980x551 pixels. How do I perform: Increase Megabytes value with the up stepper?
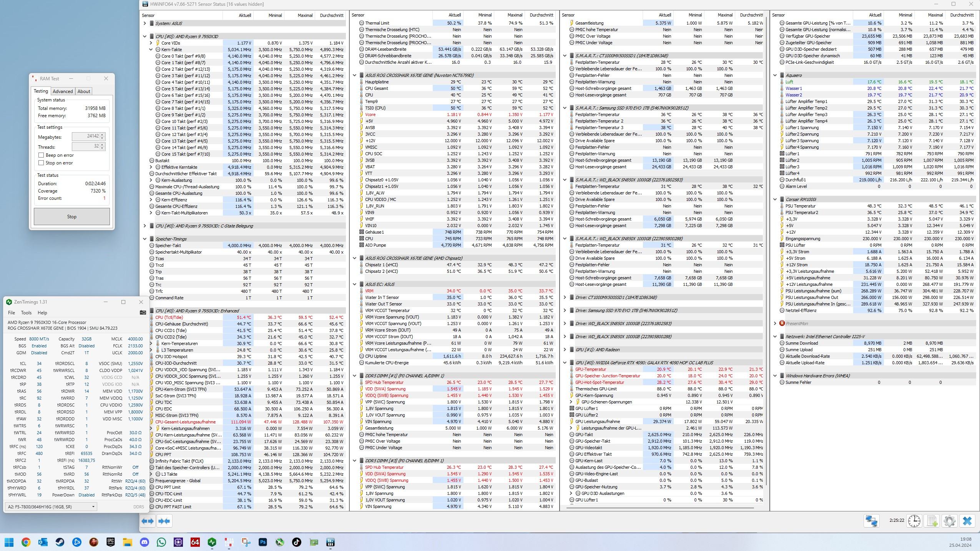(102, 134)
